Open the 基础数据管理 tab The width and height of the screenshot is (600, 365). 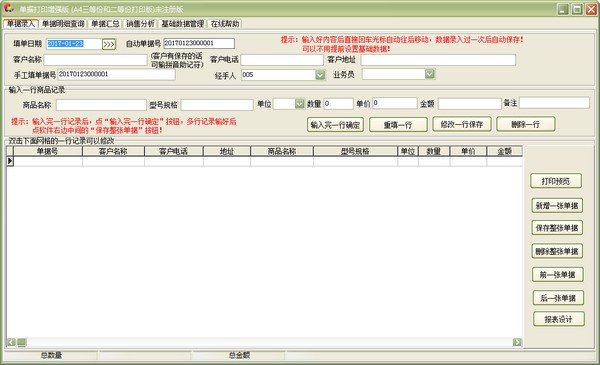point(183,24)
